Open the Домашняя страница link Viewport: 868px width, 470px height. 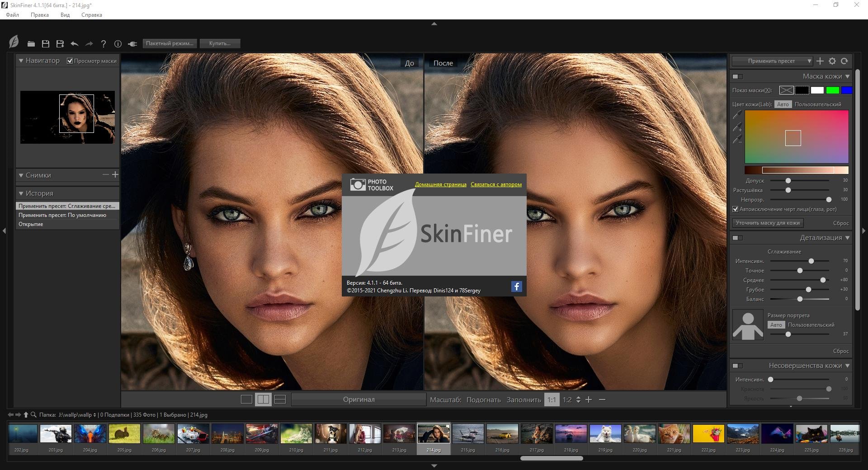click(440, 184)
